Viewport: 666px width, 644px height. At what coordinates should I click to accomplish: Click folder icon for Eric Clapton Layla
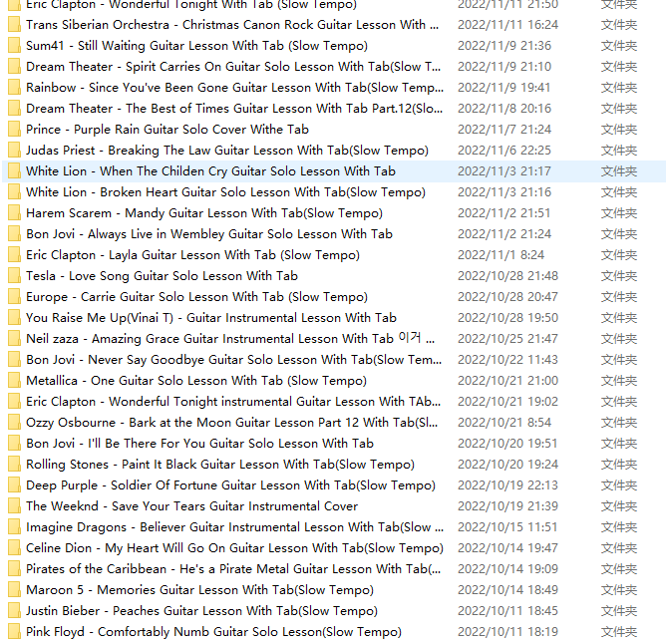click(x=14, y=255)
